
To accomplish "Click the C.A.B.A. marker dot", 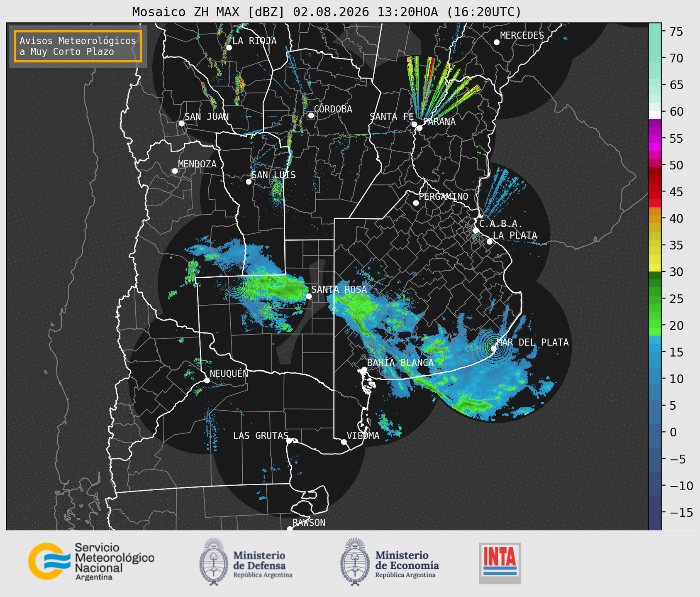I will [476, 230].
